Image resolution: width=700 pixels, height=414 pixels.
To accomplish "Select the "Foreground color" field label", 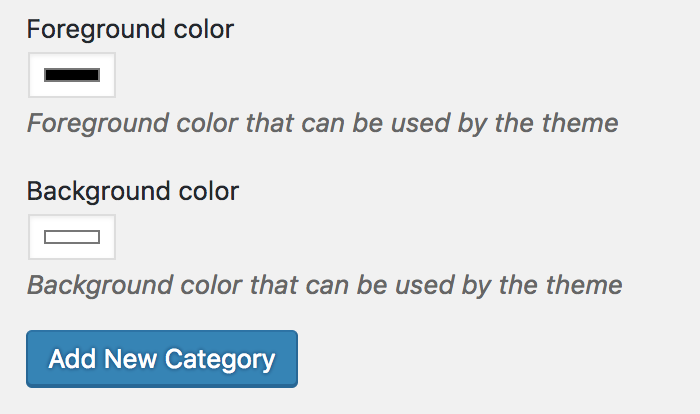I will click(130, 29).
